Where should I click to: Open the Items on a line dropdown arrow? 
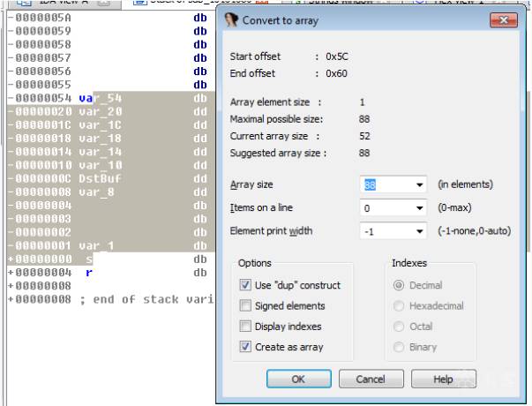click(x=419, y=207)
